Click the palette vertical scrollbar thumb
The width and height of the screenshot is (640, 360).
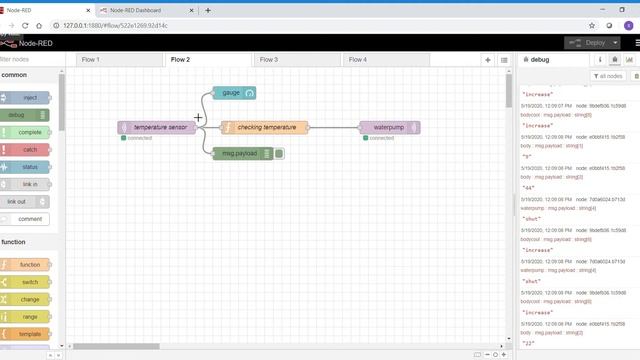62,102
